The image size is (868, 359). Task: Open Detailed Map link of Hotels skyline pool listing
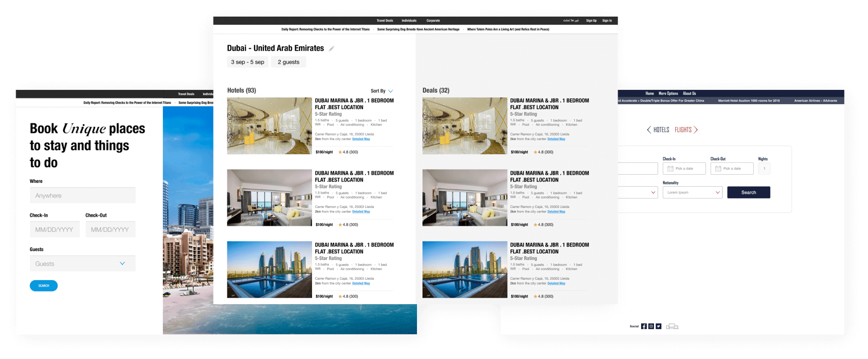[x=361, y=283]
